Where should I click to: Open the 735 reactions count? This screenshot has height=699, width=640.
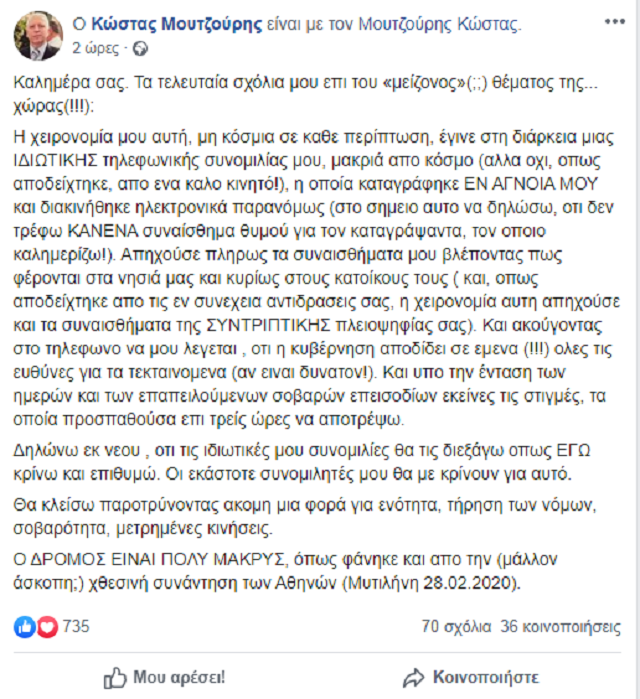[76, 626]
